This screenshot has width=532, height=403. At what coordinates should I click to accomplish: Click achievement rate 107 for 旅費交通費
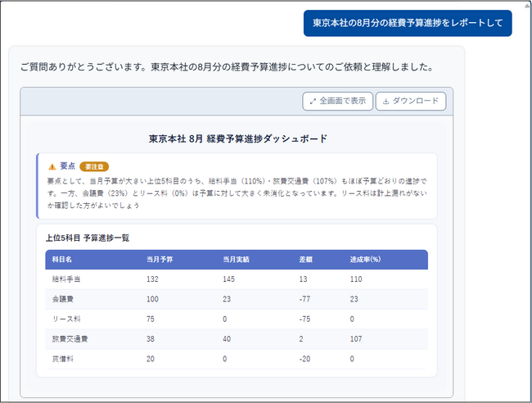coord(356,339)
